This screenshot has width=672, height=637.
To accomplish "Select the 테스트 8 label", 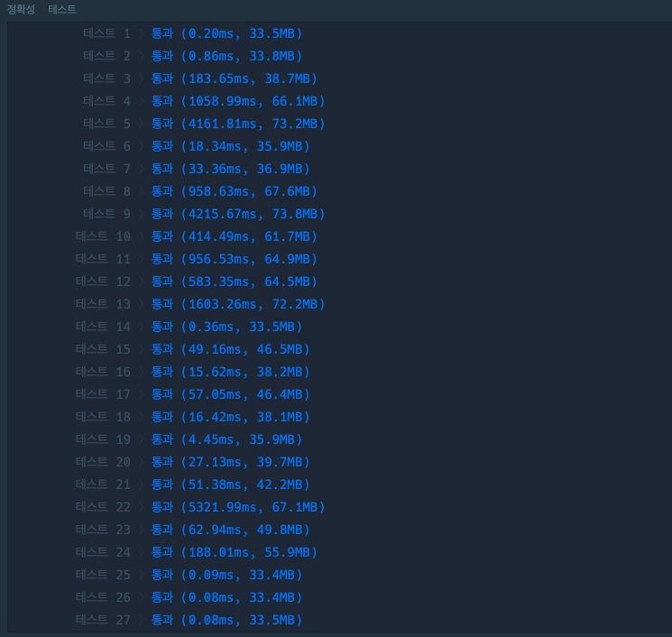I will click(x=106, y=191).
